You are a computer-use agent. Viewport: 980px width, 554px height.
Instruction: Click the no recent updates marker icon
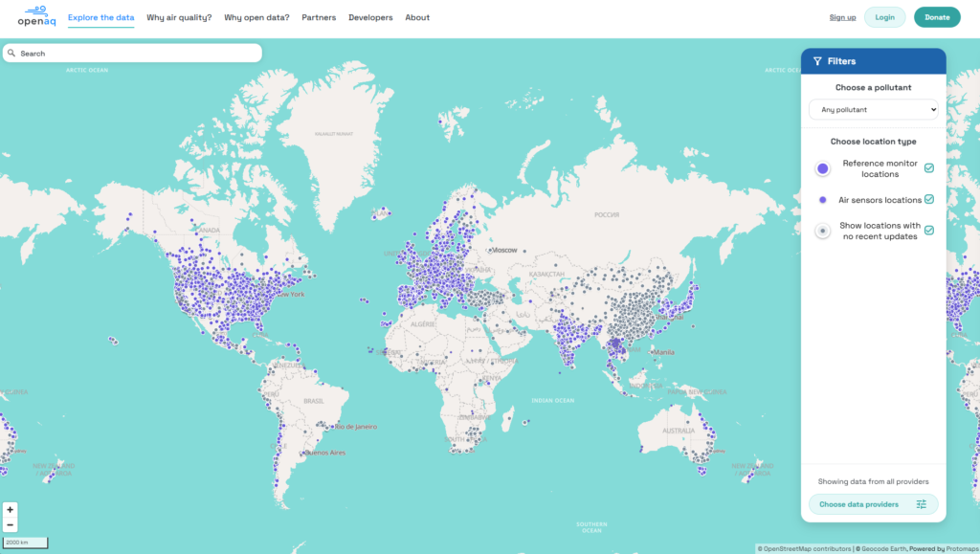pos(822,230)
